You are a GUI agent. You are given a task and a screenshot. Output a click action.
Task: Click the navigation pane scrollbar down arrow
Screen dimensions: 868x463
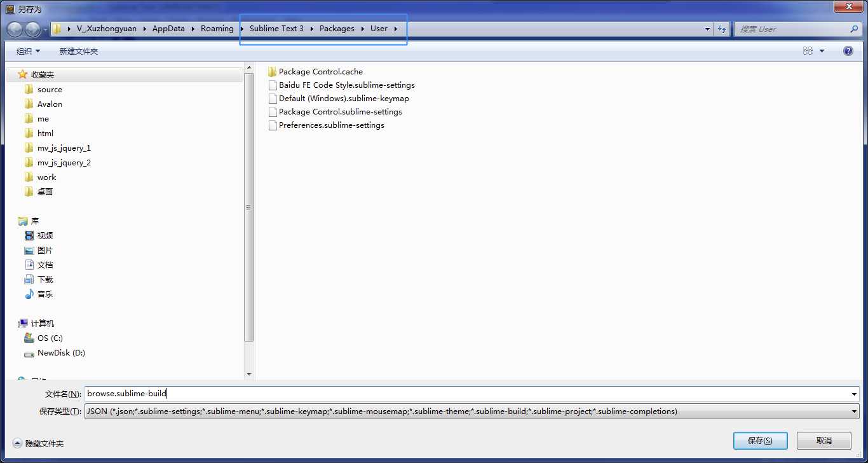tap(249, 375)
